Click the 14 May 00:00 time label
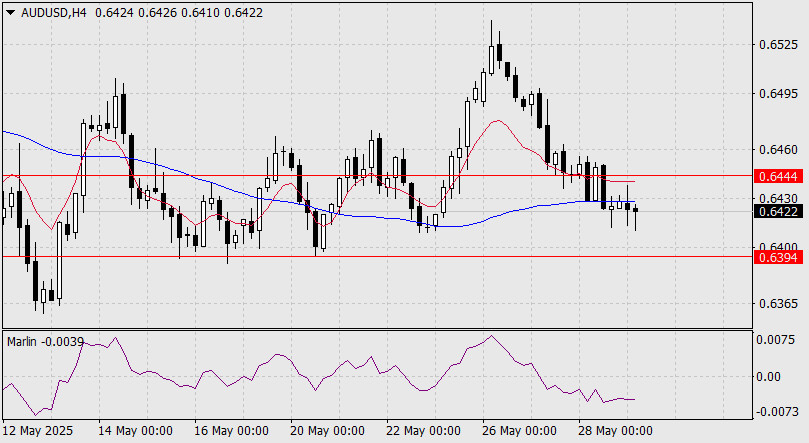The image size is (809, 443). click(x=135, y=431)
